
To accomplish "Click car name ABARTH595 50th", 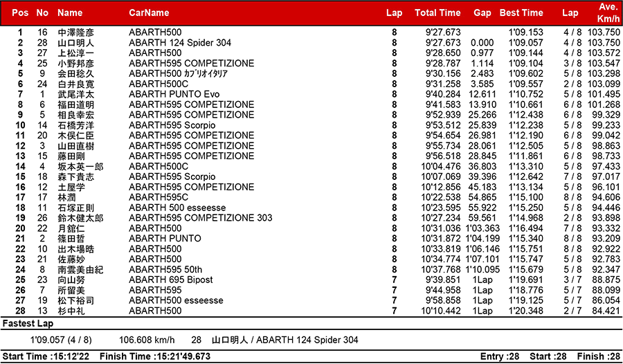I will [165, 270].
